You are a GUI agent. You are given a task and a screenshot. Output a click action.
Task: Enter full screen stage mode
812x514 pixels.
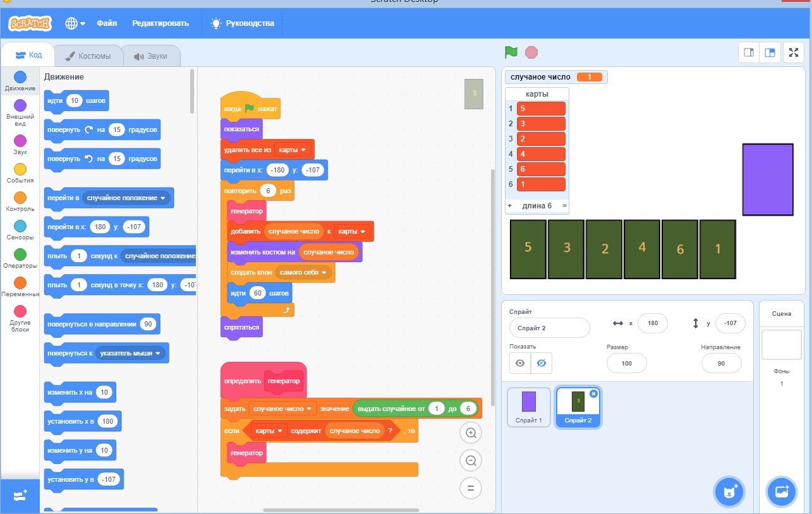[793, 53]
